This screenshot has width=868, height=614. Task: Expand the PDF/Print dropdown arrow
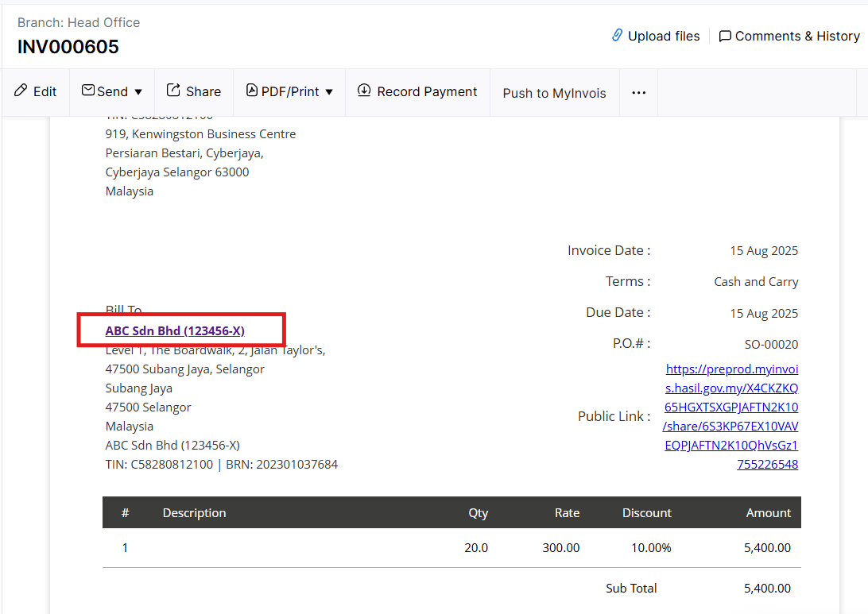[x=329, y=92]
